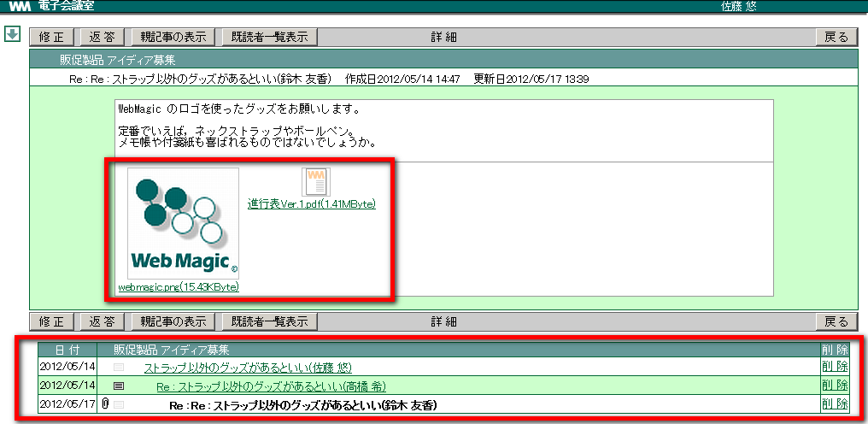The width and height of the screenshot is (868, 424).
Task: Click the top 親記事の表示 button
Action: 173,37
